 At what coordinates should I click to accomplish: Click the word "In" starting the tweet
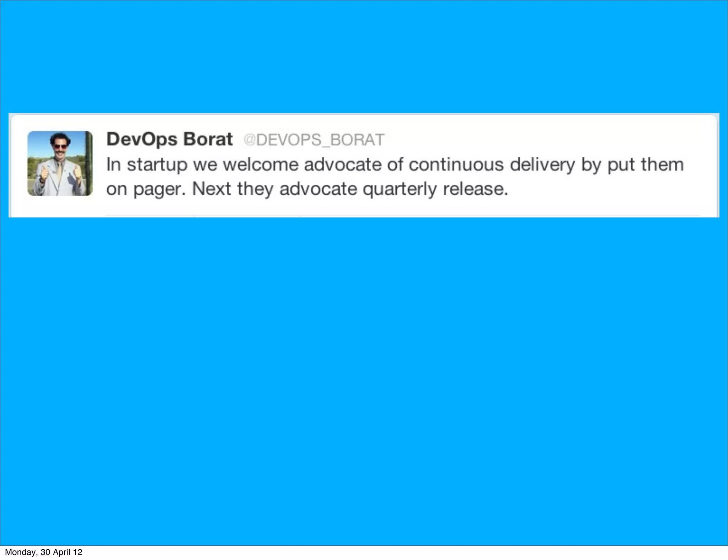pos(113,165)
